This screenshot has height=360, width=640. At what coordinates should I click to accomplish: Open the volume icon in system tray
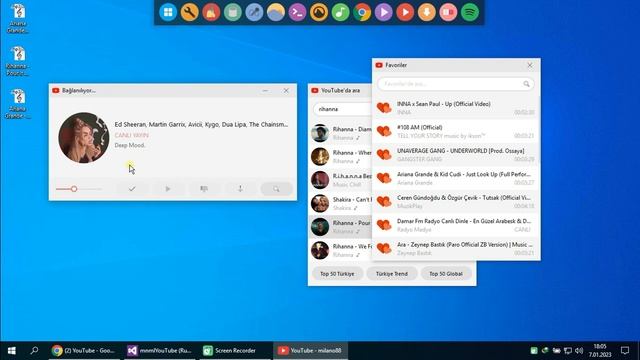[x=579, y=351]
